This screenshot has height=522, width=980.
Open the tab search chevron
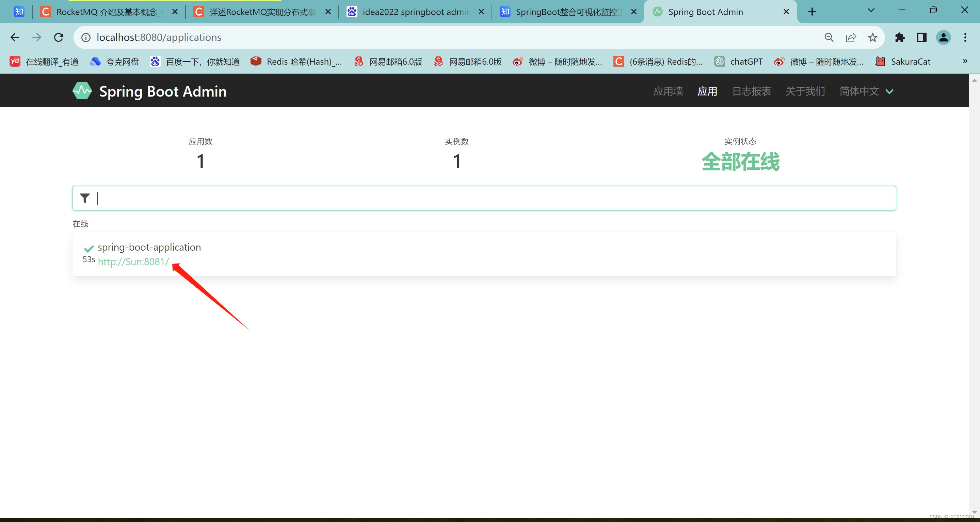[871, 11]
